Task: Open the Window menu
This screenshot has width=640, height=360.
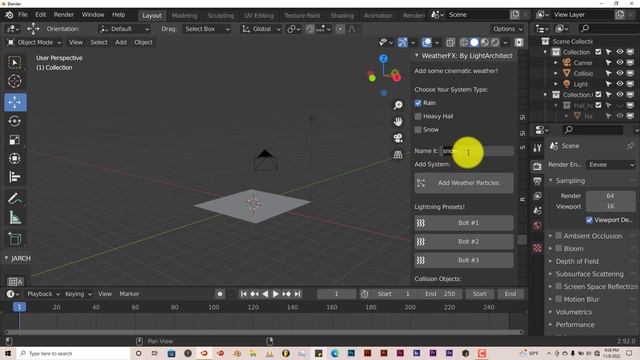Action: tap(93, 15)
